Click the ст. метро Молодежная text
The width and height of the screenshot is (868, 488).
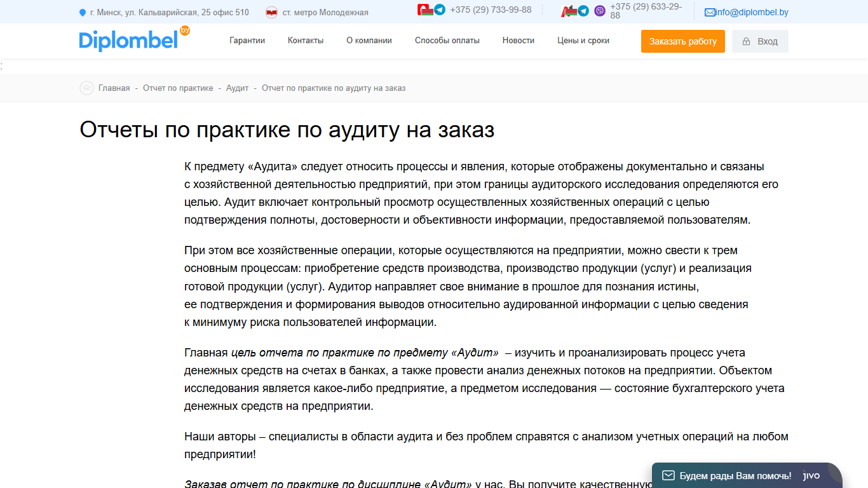325,13
